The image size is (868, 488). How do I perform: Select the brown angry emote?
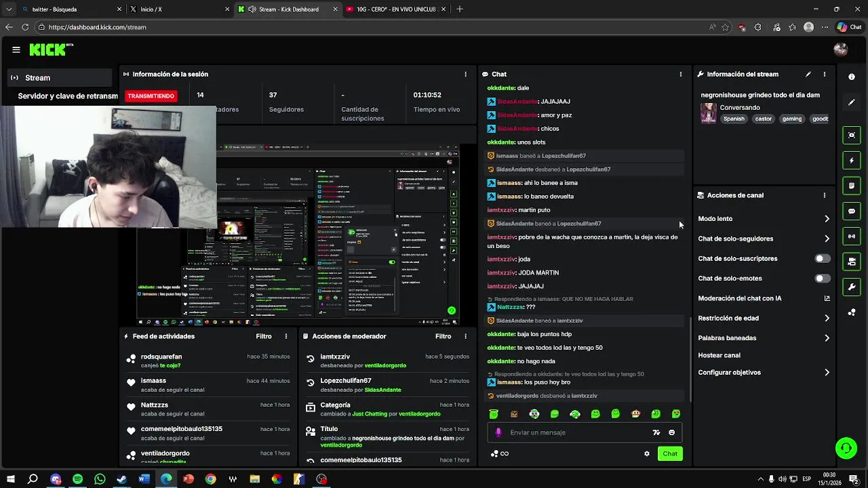[x=514, y=413]
